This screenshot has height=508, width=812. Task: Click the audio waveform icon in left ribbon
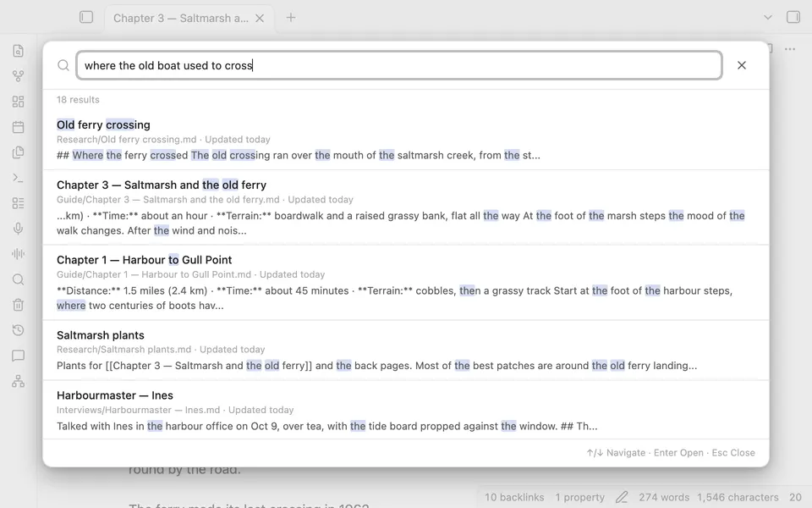pos(18,254)
